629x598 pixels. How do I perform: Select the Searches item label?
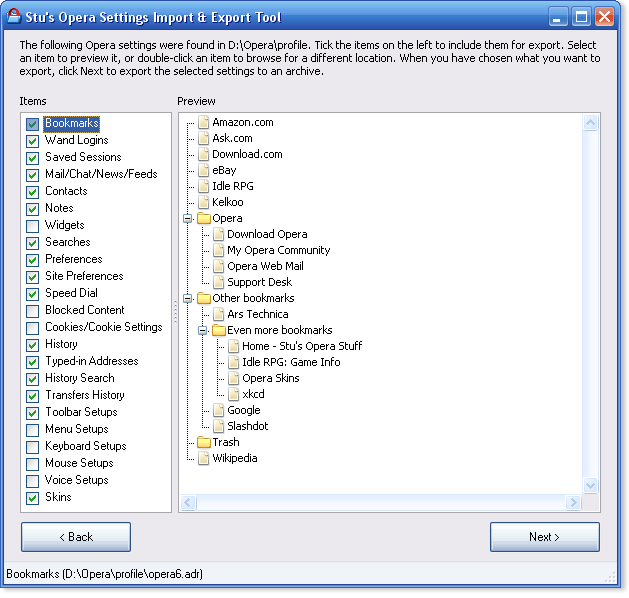68,242
